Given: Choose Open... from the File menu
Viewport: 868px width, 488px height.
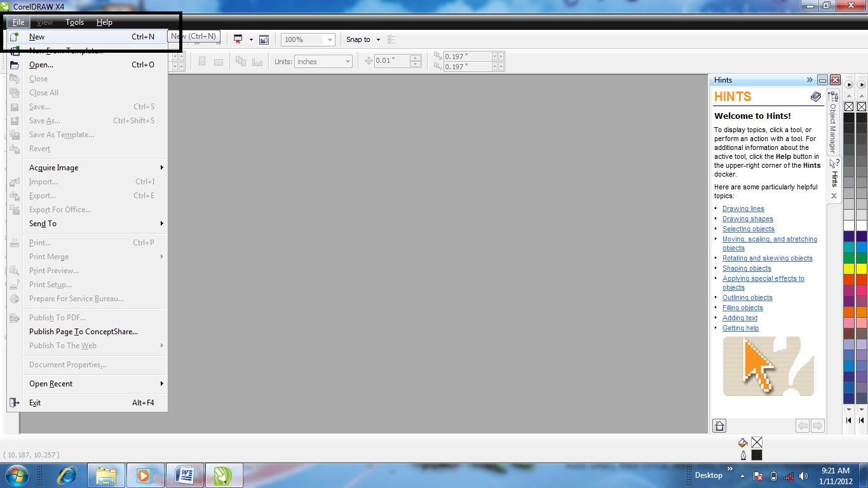Looking at the screenshot, I should [88, 65].
